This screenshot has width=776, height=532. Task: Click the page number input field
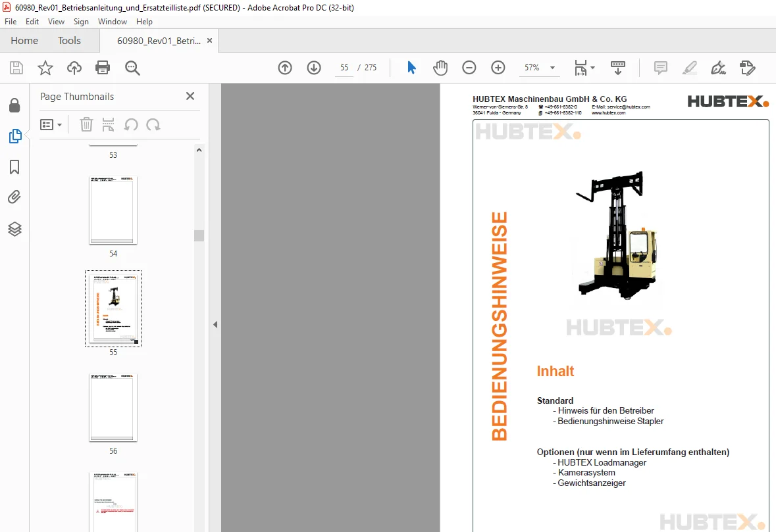[344, 68]
